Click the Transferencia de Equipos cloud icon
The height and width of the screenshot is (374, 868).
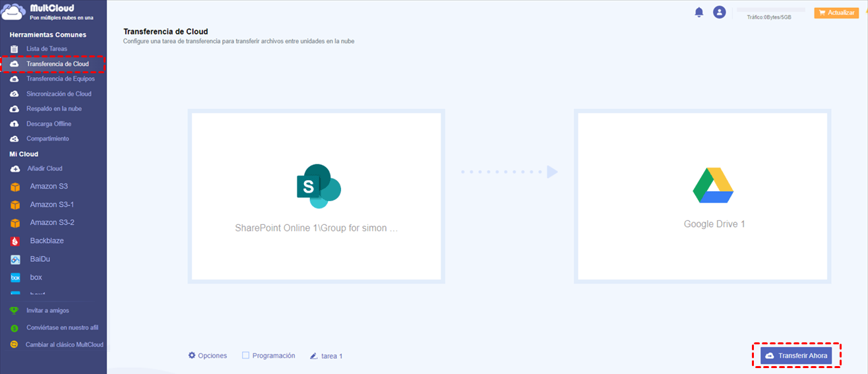pyautogui.click(x=15, y=78)
